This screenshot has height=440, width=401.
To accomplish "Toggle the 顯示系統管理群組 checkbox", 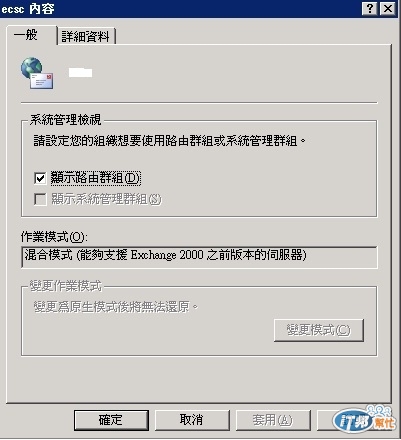I will click(40, 199).
